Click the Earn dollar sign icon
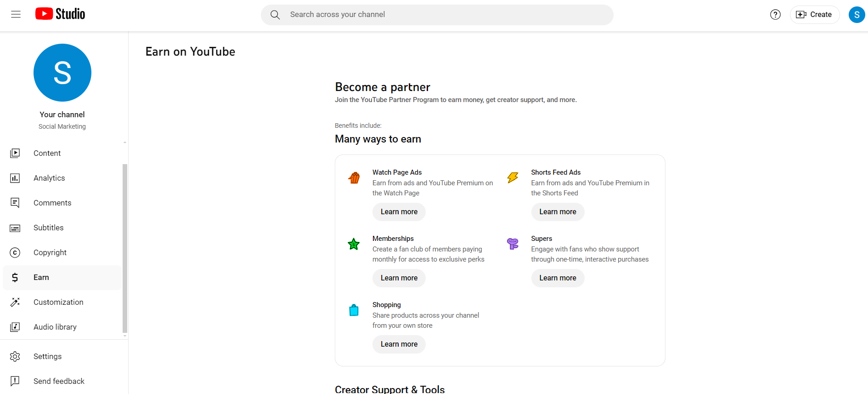 [x=15, y=277]
